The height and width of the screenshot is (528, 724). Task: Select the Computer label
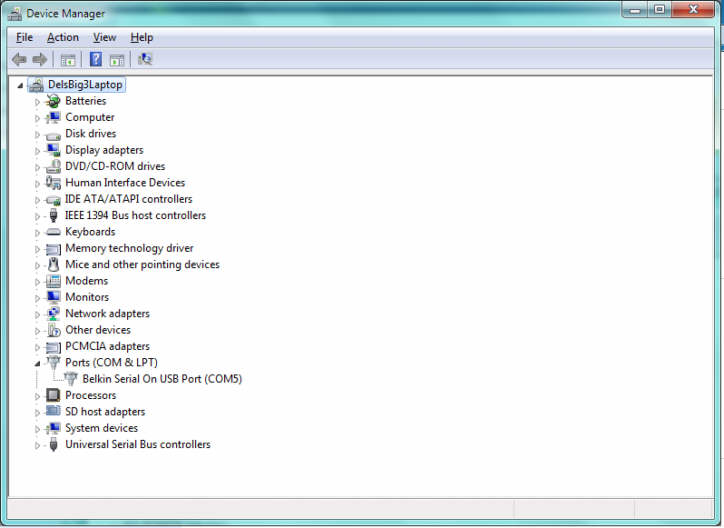pos(90,117)
